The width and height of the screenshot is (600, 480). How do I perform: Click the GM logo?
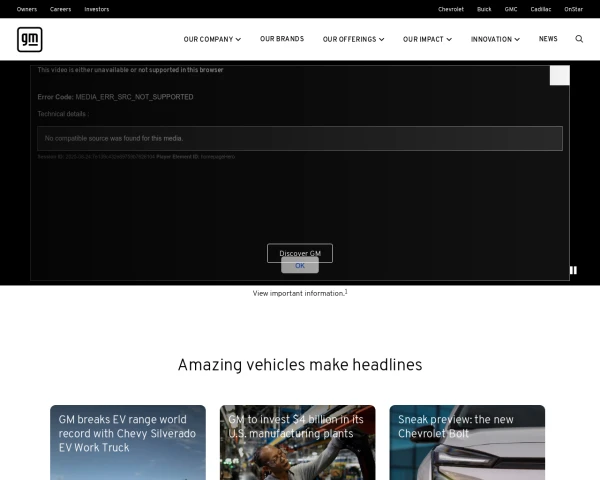tap(29, 39)
